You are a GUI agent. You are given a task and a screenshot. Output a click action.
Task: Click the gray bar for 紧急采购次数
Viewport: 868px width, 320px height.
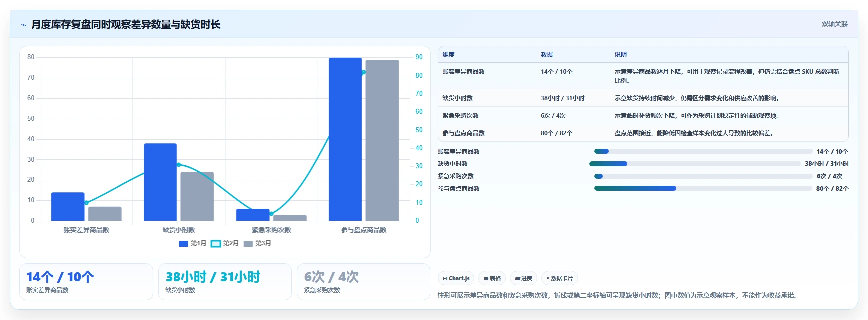290,218
